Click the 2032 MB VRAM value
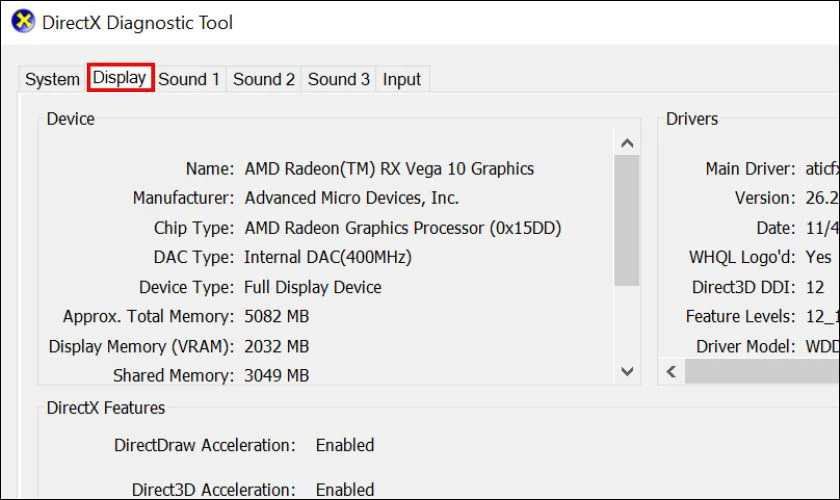840x500 pixels. tap(276, 346)
